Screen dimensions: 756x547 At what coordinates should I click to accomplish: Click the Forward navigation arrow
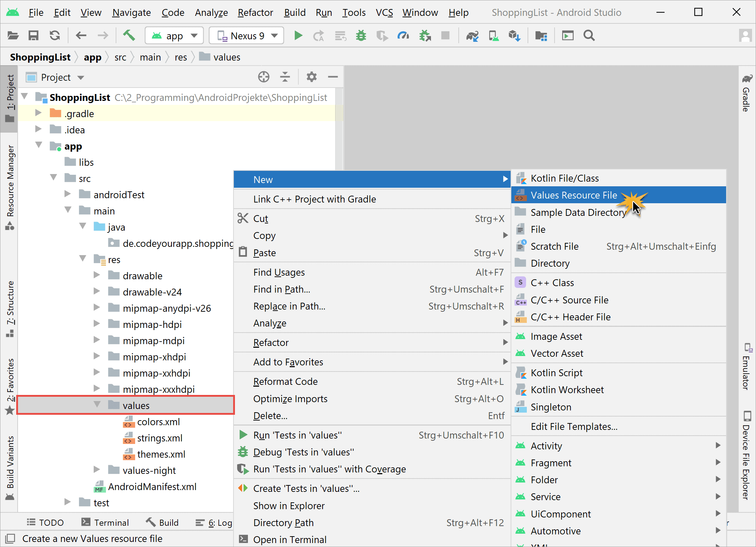tap(103, 35)
